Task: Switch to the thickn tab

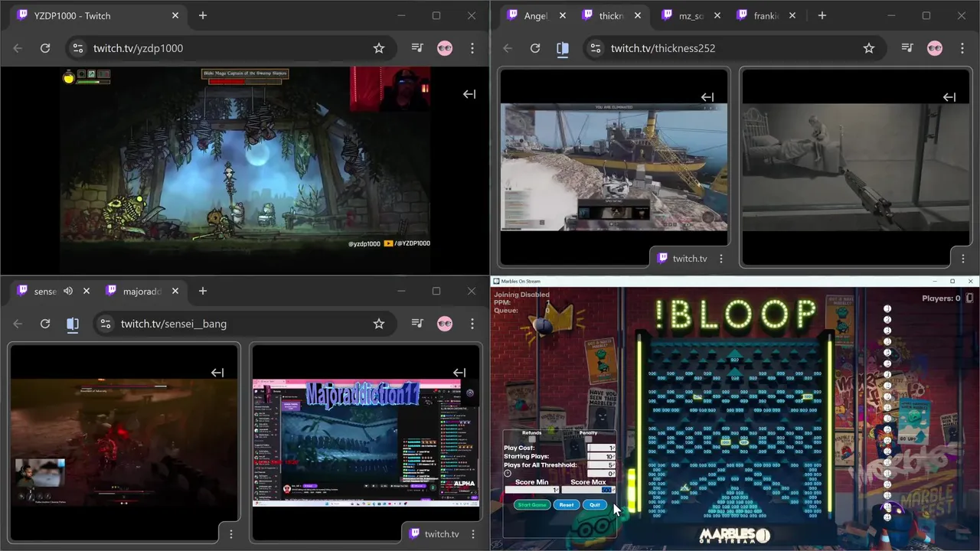Action: 611,15
